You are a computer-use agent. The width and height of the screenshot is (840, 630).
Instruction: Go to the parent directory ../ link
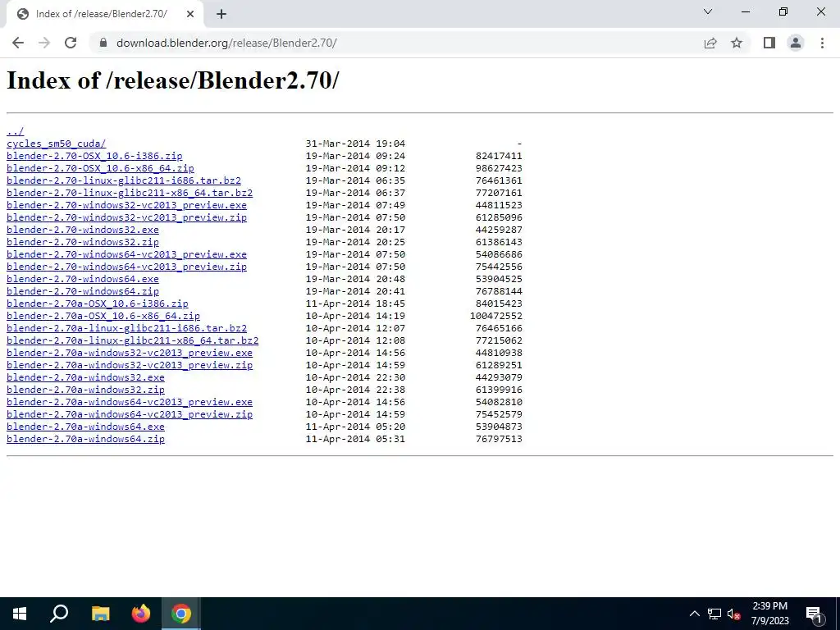(15, 131)
